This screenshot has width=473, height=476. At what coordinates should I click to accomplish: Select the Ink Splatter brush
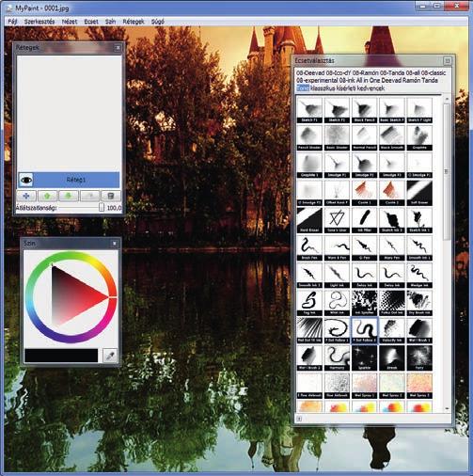(364, 303)
